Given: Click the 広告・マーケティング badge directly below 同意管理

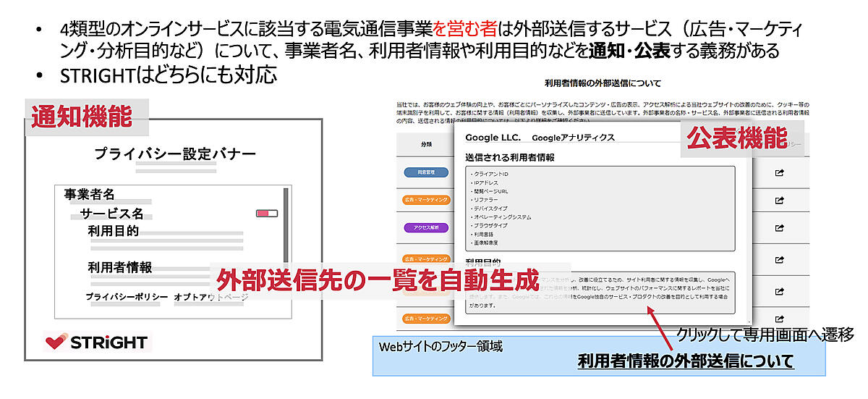Looking at the screenshot, I should 426,199.
